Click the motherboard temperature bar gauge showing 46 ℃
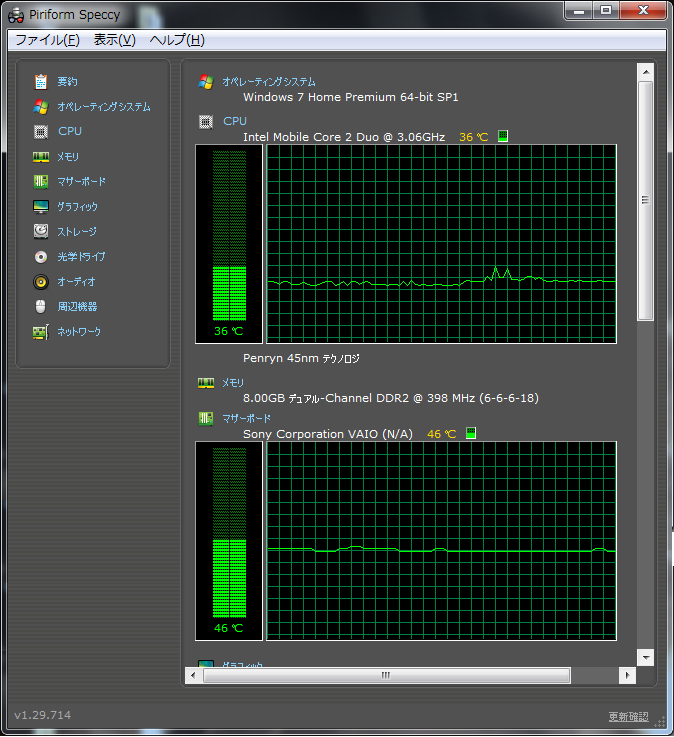This screenshot has width=674, height=737. [x=229, y=541]
